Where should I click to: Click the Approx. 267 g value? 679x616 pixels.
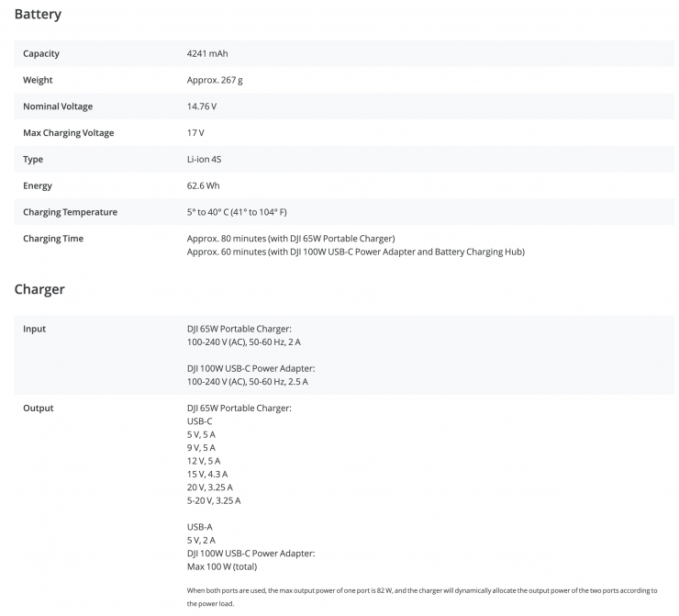coord(215,80)
